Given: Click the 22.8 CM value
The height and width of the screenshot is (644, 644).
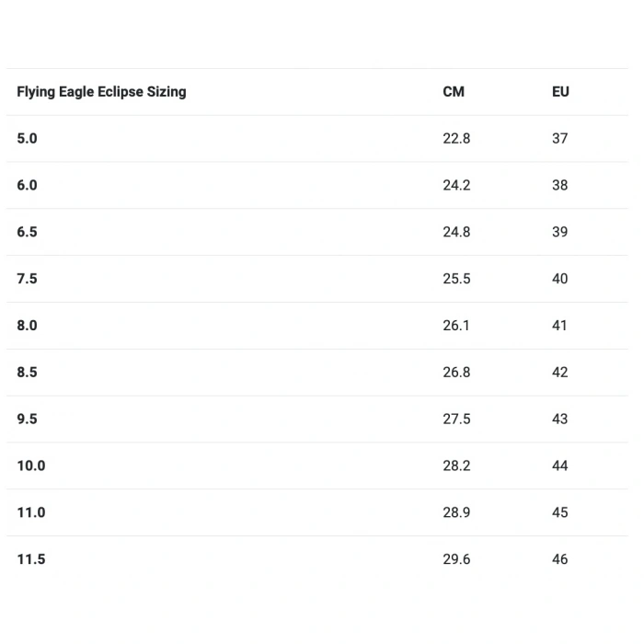Looking at the screenshot, I should pos(456,138).
